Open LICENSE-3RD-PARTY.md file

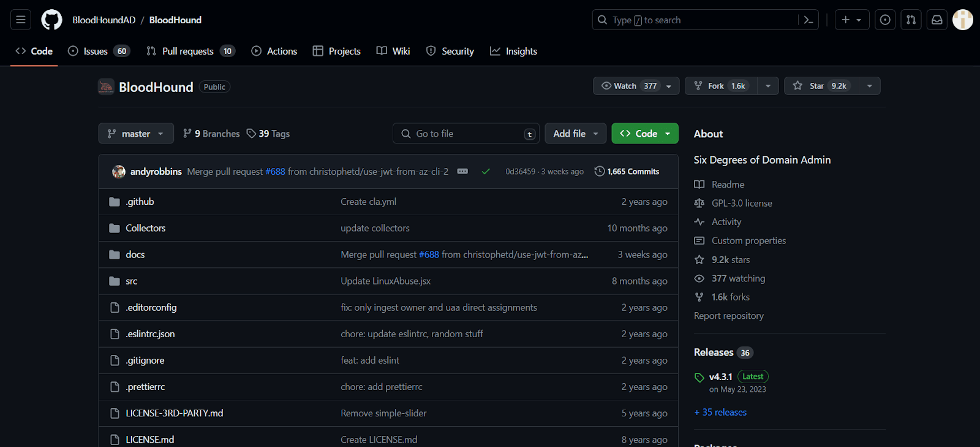coord(175,413)
